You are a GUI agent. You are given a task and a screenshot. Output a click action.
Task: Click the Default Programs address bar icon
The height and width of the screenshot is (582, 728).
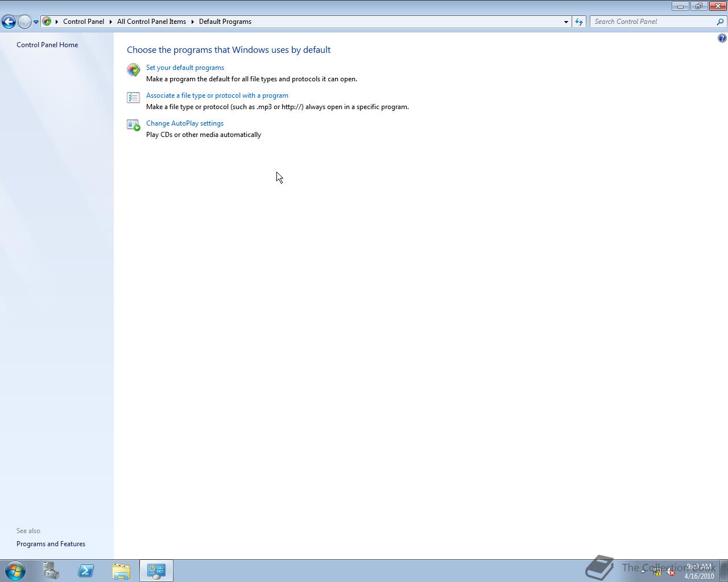(x=47, y=22)
